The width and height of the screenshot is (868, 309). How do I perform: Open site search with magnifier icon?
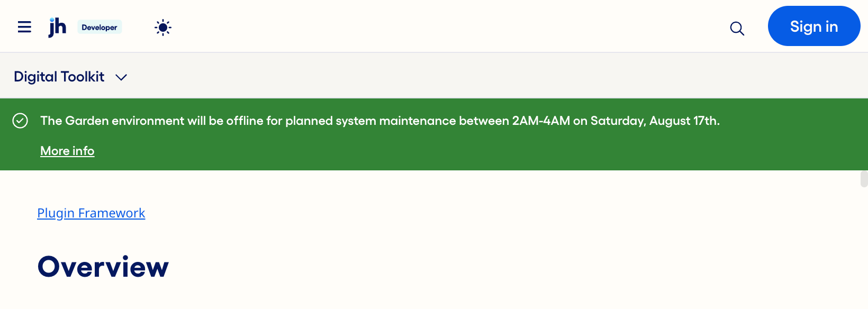pyautogui.click(x=737, y=28)
